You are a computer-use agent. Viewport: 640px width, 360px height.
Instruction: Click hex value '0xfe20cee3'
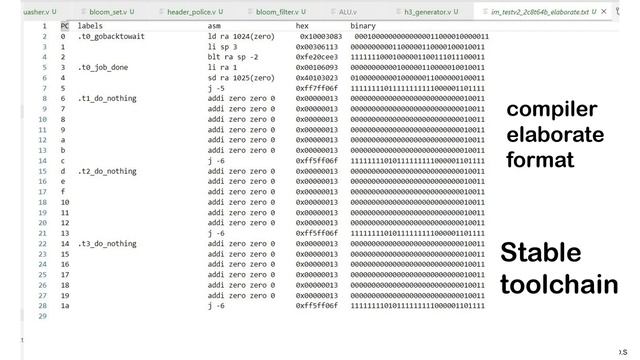click(317, 57)
